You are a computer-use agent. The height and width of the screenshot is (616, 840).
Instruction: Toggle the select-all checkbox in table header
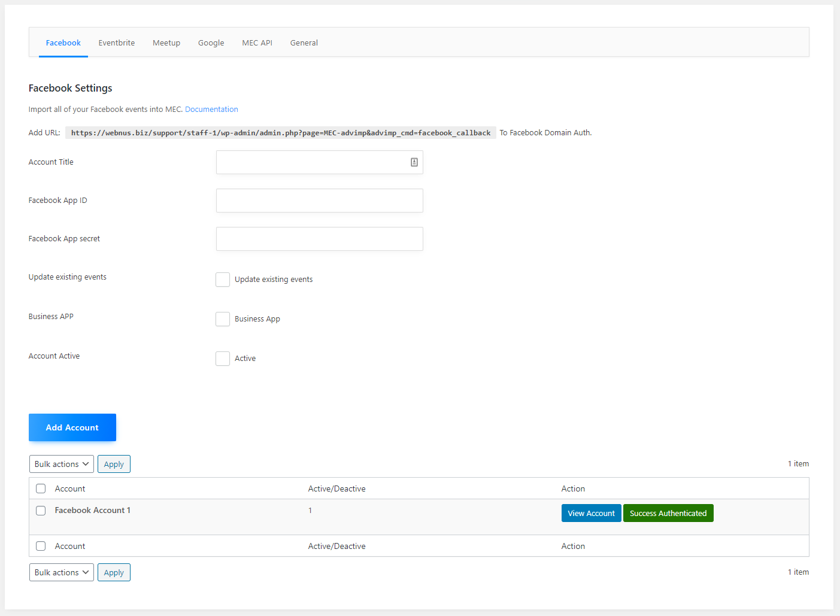(x=41, y=488)
